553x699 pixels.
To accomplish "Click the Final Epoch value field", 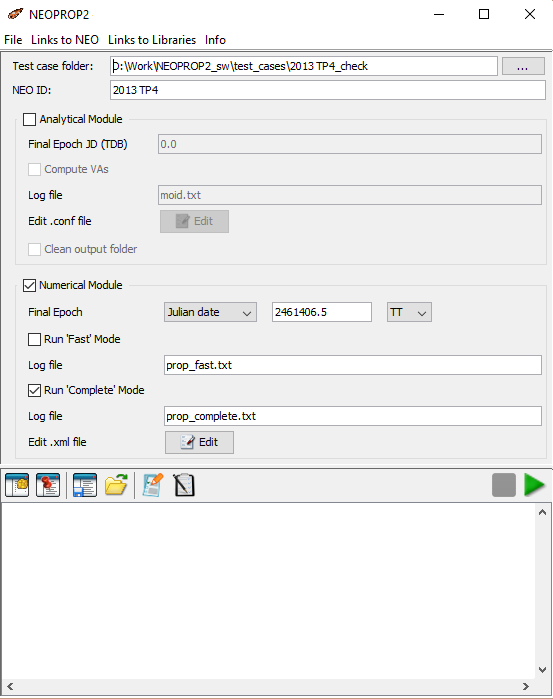I will pos(322,312).
